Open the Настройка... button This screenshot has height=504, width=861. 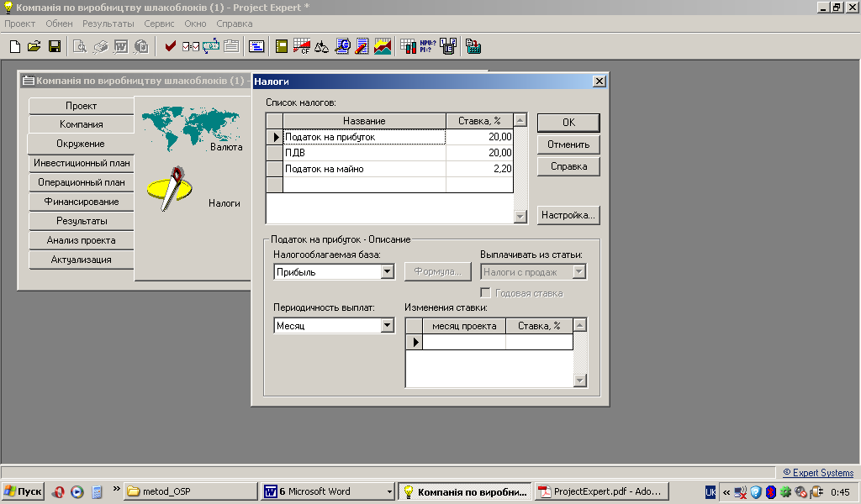(568, 215)
